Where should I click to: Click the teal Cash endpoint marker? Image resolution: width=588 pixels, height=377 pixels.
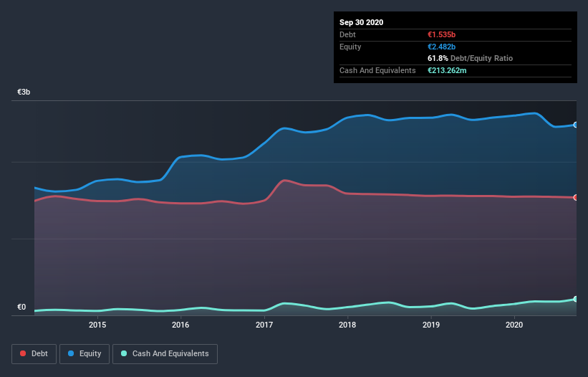pos(576,299)
